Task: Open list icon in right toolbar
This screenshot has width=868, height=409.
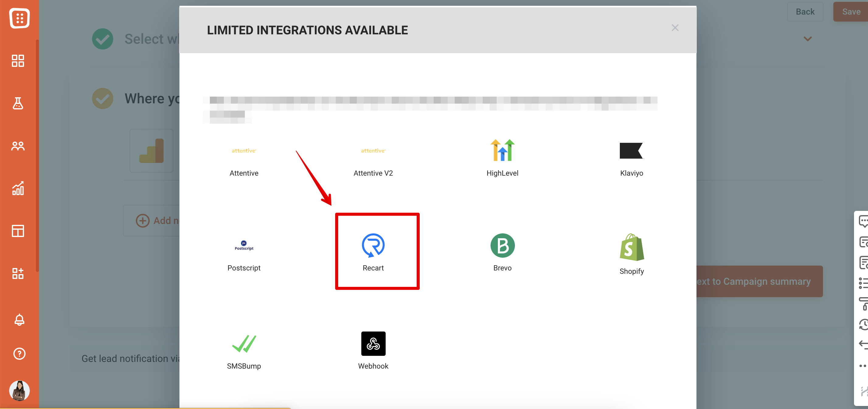Action: (864, 283)
